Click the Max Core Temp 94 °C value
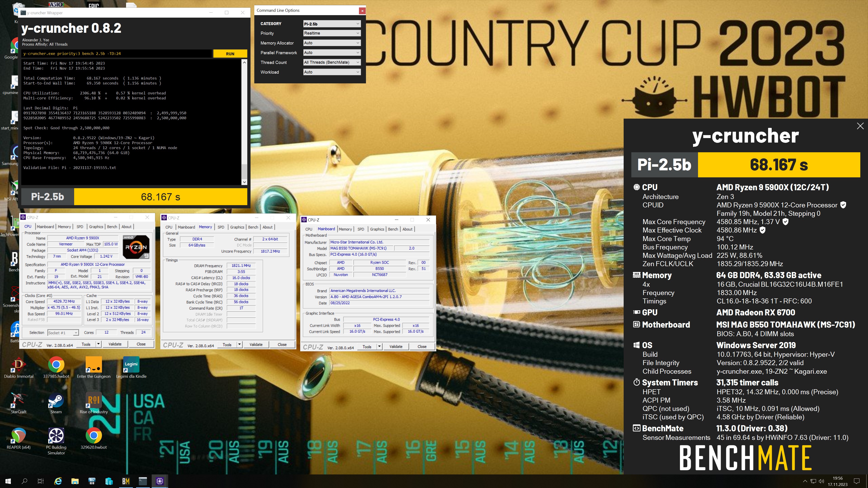 pyautogui.click(x=725, y=238)
